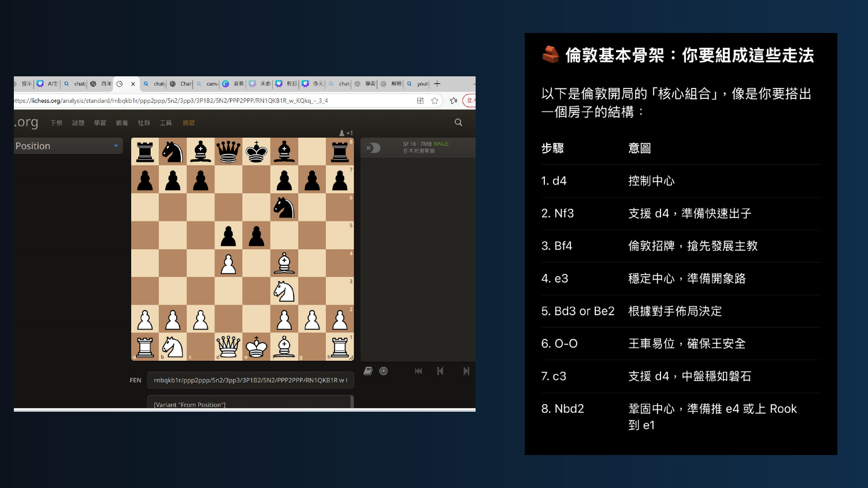This screenshot has width=868, height=488.
Task: Open the 學習 menu in lichess navigation
Action: [x=100, y=123]
